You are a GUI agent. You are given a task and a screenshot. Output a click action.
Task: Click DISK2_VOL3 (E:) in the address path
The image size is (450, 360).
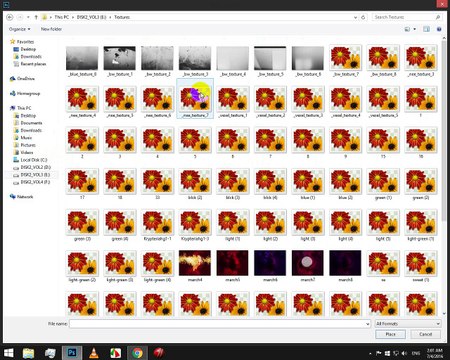[91, 17]
